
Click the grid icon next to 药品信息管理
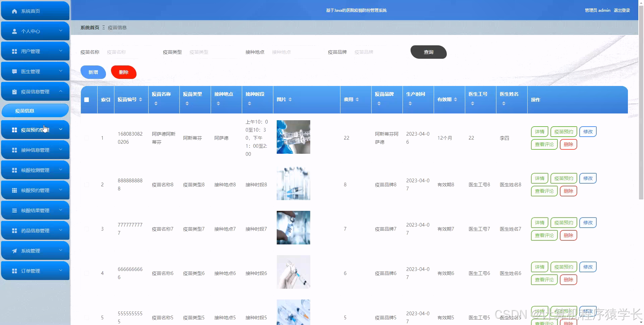(x=14, y=230)
